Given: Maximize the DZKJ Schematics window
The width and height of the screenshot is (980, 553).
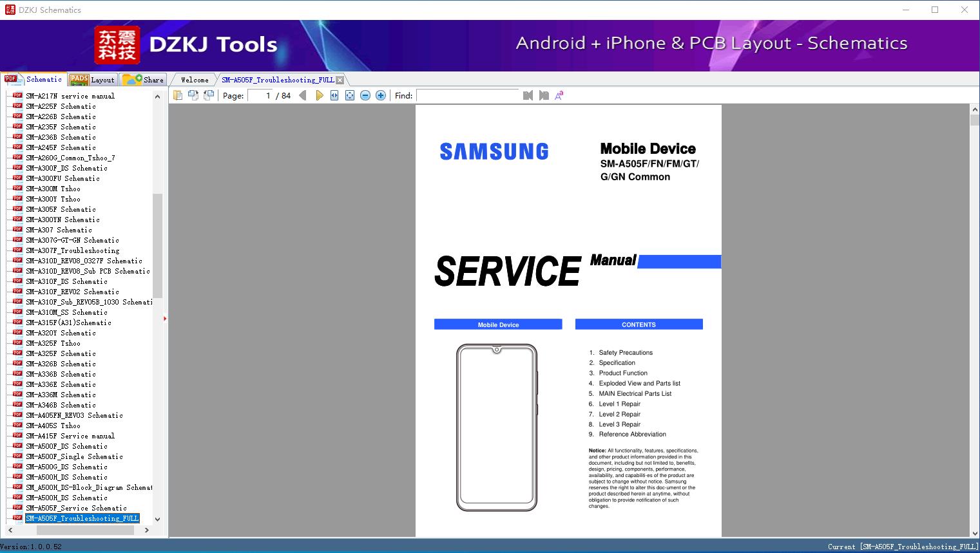Looking at the screenshot, I should (935, 10).
